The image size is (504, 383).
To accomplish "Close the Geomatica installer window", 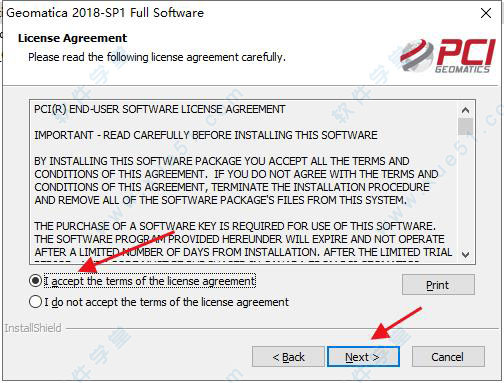I will coord(486,13).
